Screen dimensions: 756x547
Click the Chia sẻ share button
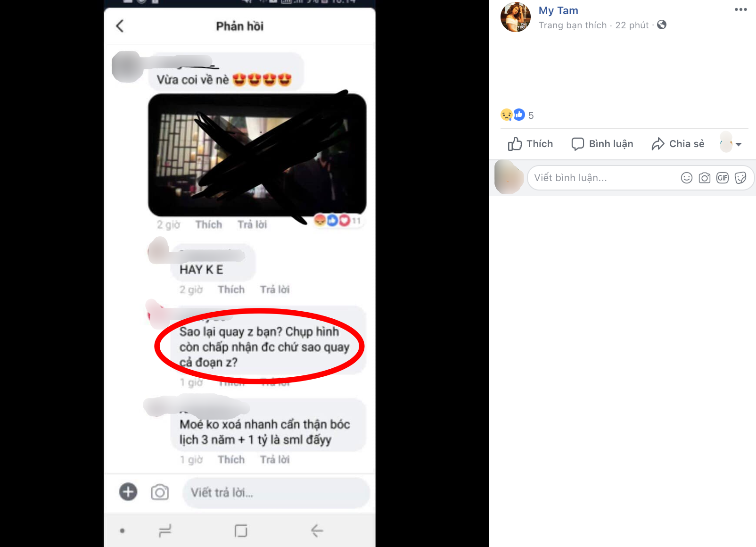pyautogui.click(x=678, y=144)
